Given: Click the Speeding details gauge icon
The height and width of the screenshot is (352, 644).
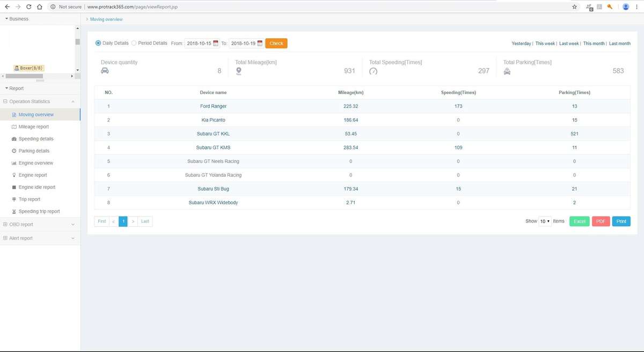Looking at the screenshot, I should click(14, 139).
